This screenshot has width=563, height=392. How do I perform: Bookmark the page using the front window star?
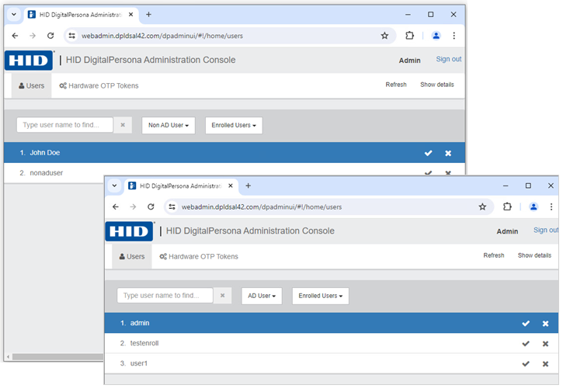pyautogui.click(x=482, y=207)
